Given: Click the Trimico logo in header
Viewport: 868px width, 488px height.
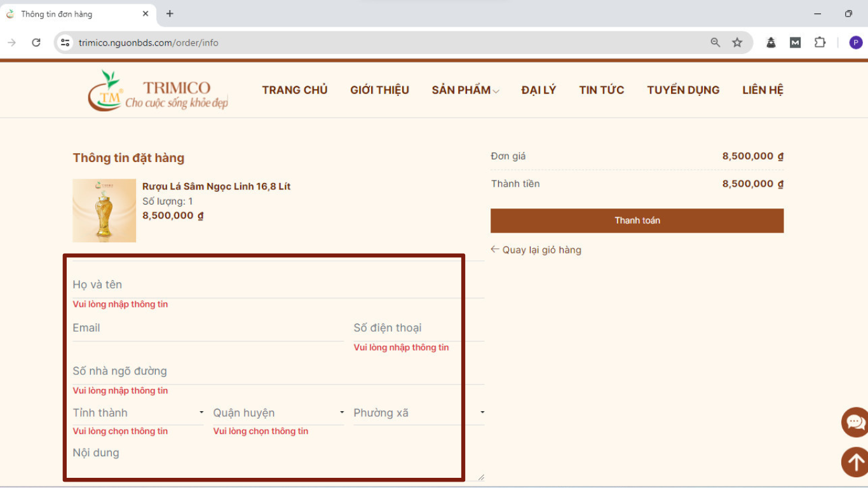Looking at the screenshot, I should coord(158,90).
